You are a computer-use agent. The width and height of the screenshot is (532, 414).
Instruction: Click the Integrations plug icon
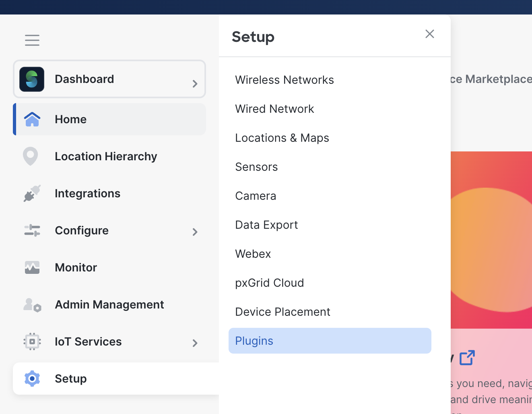(32, 193)
